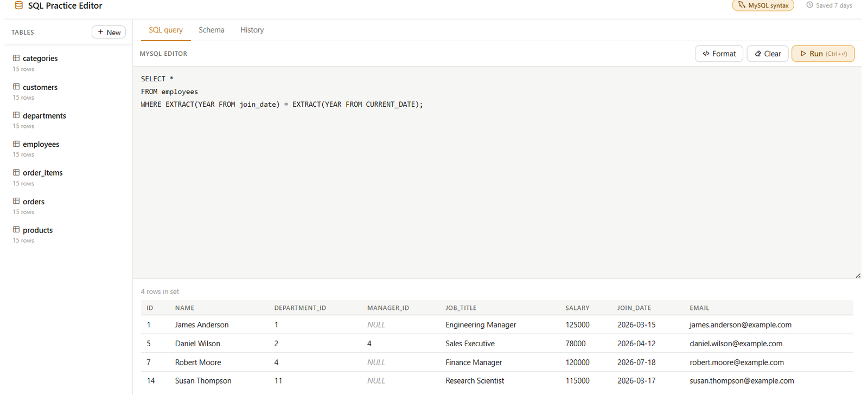Image resolution: width=868 pixels, height=395 pixels.
Task: Click the products table grid icon
Action: click(16, 230)
